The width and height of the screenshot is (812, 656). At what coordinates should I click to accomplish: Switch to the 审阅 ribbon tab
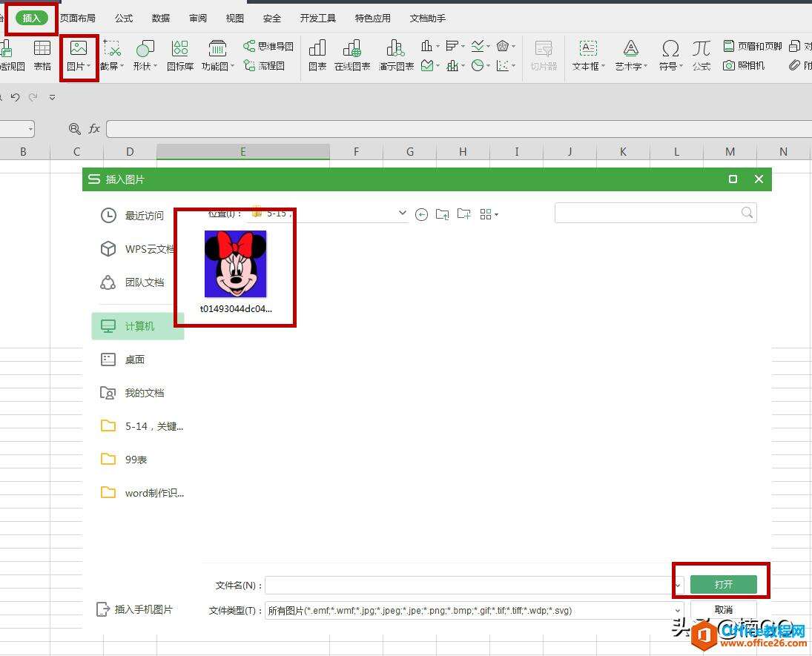(x=197, y=18)
